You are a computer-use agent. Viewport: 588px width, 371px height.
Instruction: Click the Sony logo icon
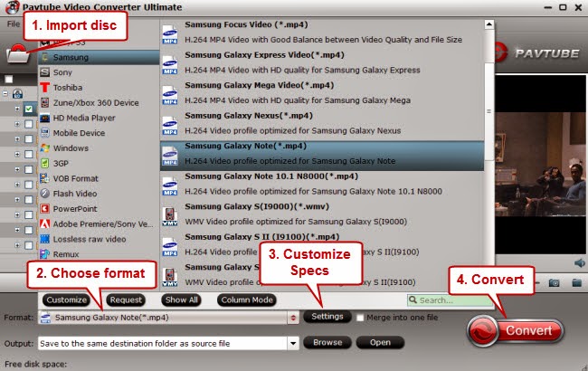coord(44,72)
